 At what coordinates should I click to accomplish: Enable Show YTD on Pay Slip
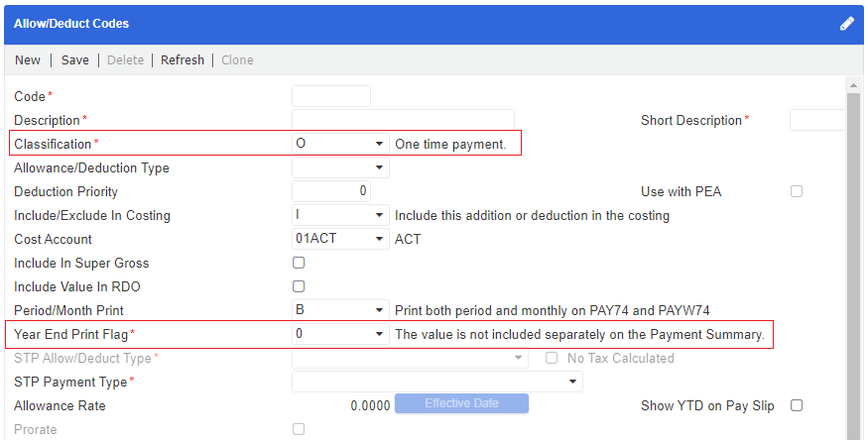tap(797, 405)
